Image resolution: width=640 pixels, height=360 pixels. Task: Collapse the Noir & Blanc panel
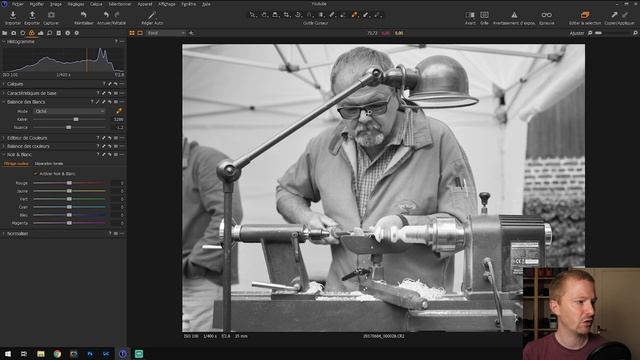pyautogui.click(x=4, y=155)
